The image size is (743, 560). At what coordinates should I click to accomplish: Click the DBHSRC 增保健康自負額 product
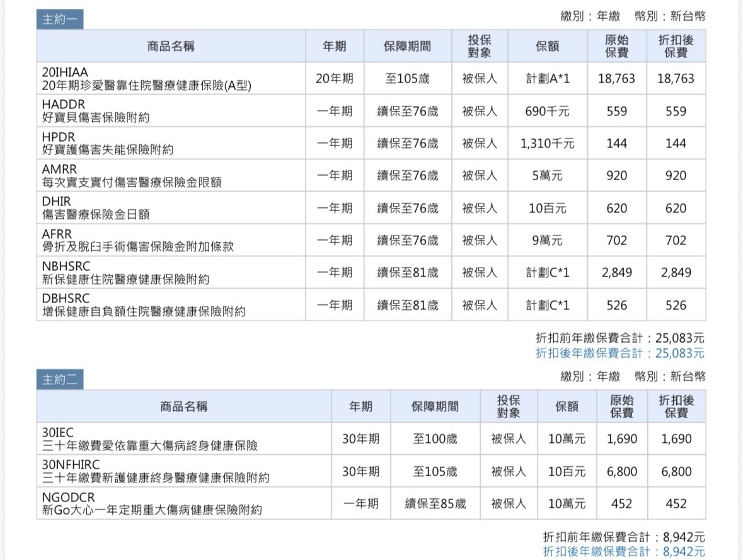coord(144,305)
